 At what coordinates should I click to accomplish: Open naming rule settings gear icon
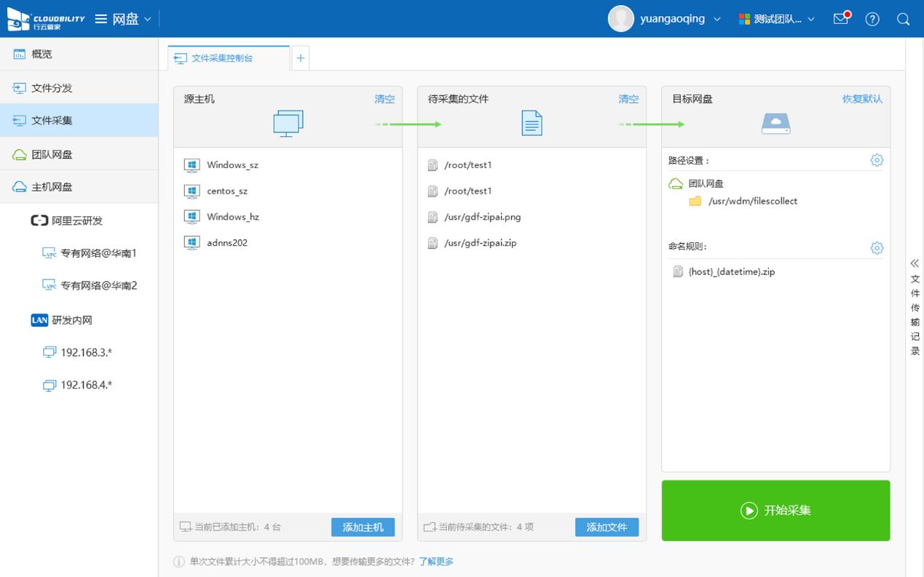877,248
